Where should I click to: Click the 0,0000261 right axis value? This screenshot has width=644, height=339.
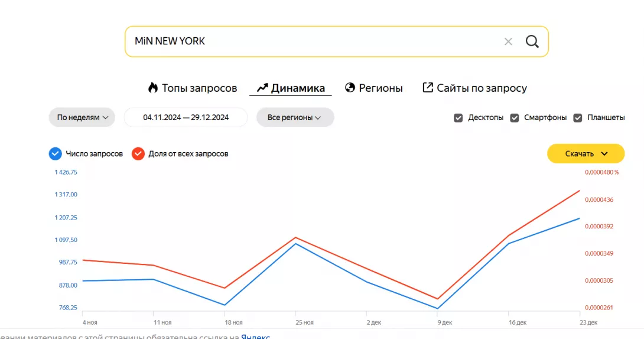[599, 307]
